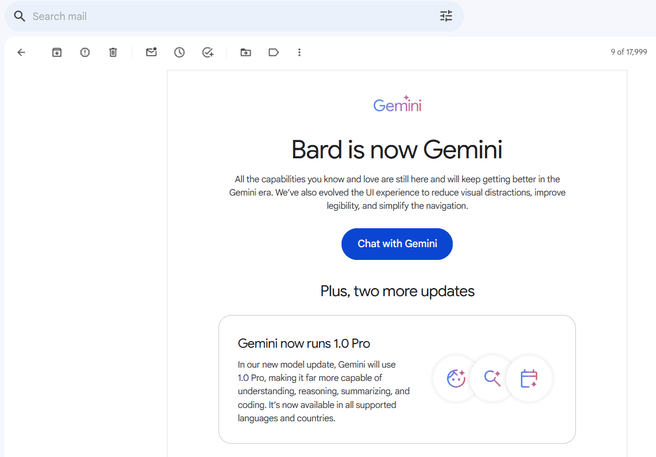Screen dimensions: 656x457
Task: Add email to Tasks
Action: click(x=208, y=52)
